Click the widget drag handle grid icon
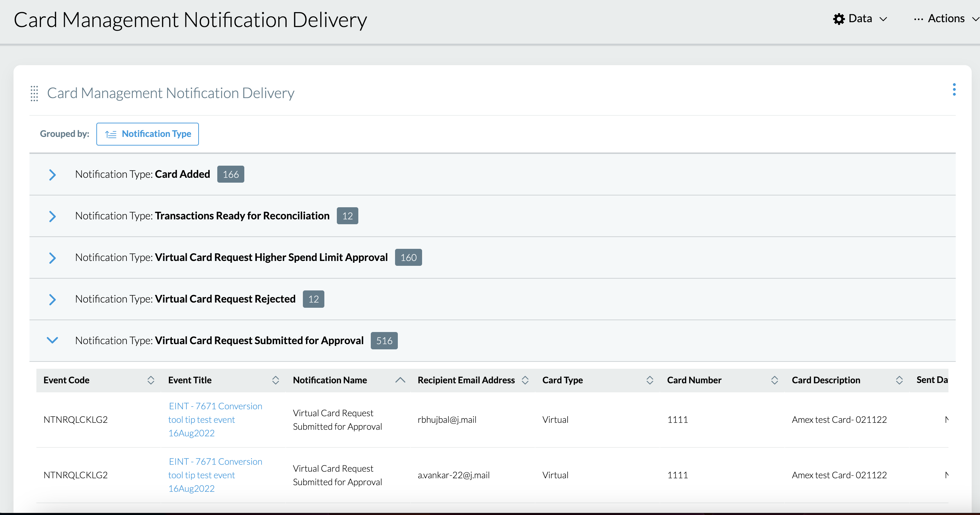Screen dimensions: 980x515 point(34,93)
